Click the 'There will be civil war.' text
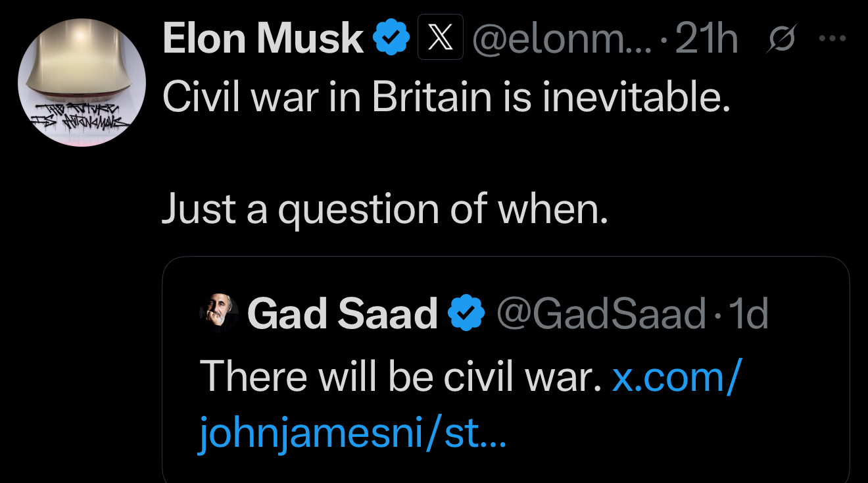The image size is (868, 483). [400, 377]
